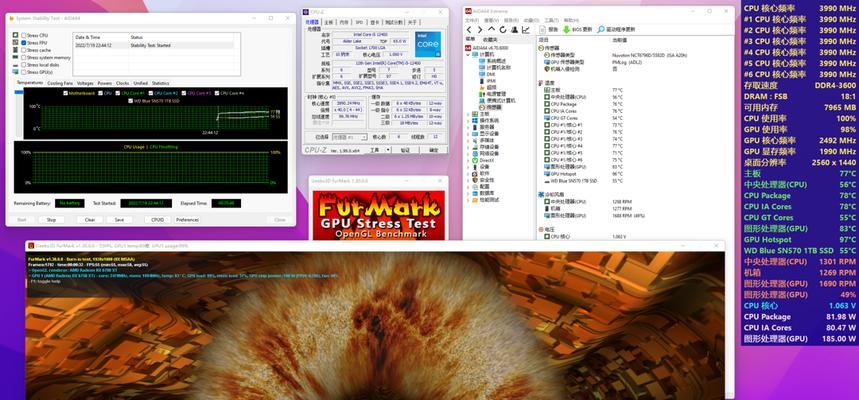The height and width of the screenshot is (400, 859).
Task: Open Preferences in Stability Test
Action: point(187,220)
